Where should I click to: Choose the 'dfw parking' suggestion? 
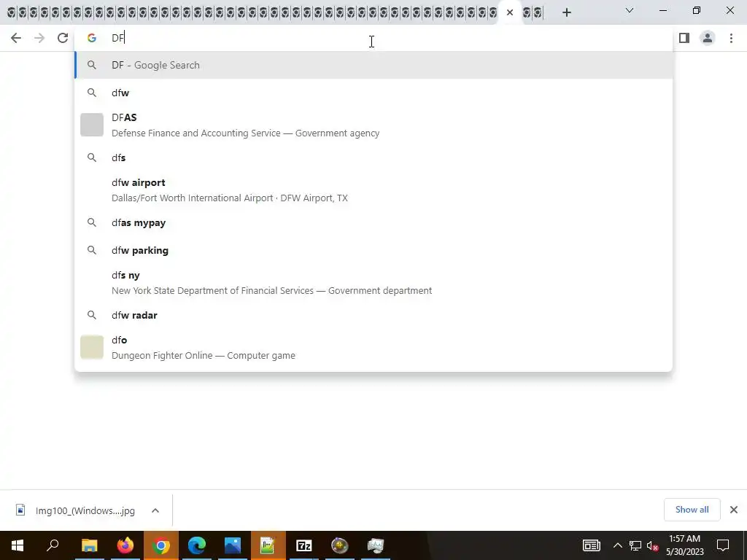373,251
